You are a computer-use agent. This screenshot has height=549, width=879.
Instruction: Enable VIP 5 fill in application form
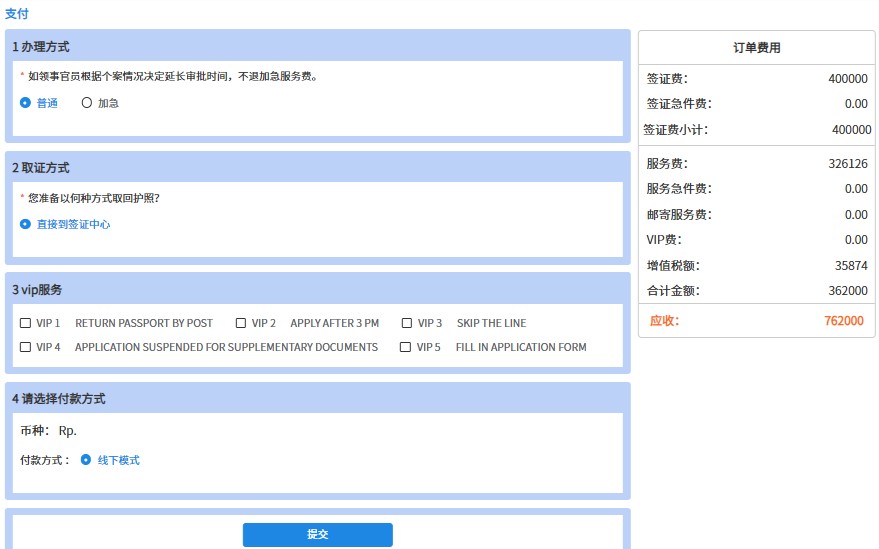[x=405, y=347]
